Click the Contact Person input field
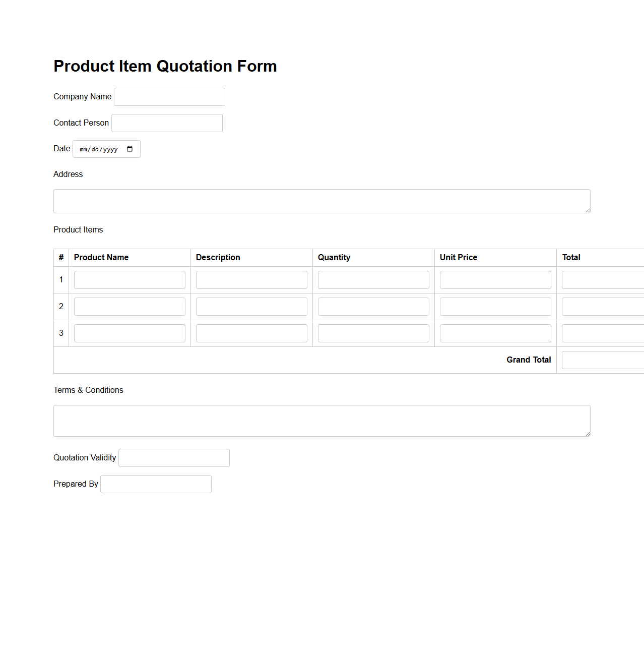The image size is (644, 648). 166,123
